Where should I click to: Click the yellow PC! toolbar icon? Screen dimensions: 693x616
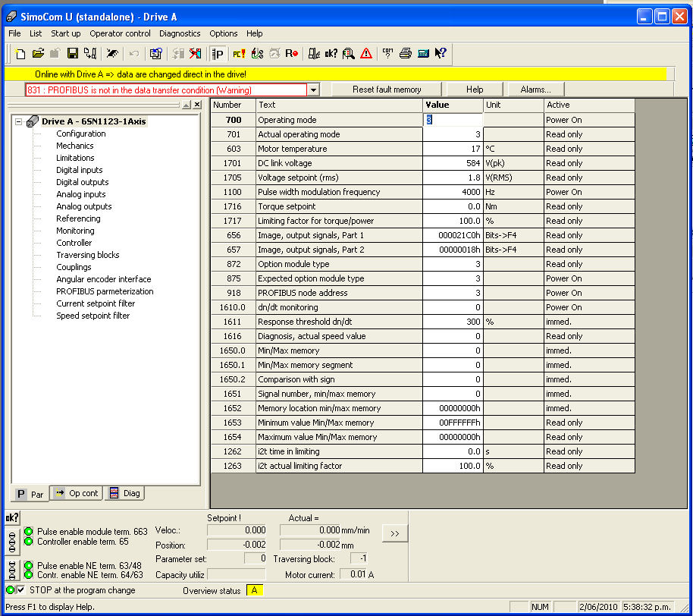tap(239, 54)
